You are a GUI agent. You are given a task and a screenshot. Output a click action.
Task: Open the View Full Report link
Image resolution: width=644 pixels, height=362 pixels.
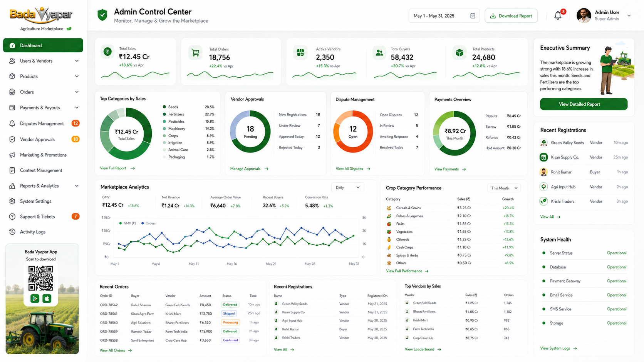(117, 168)
